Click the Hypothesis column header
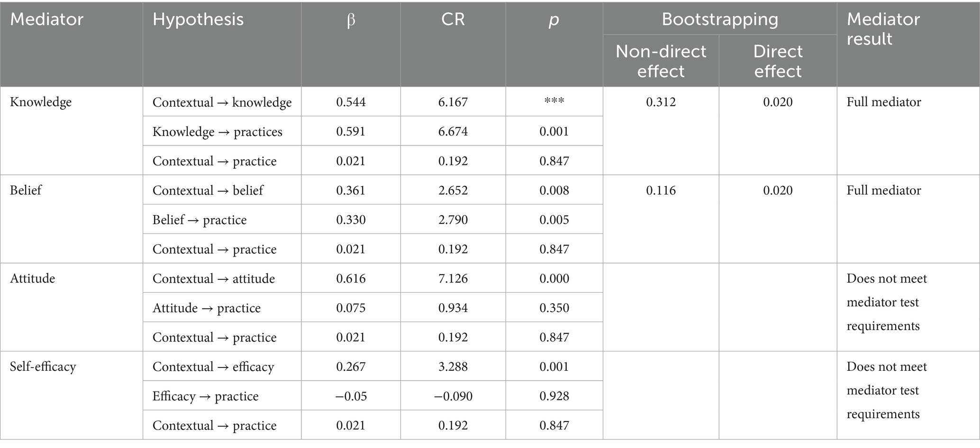This screenshot has height=448, width=980. (x=198, y=19)
